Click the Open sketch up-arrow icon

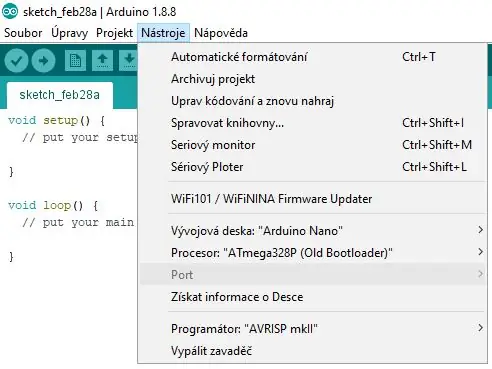pos(102,60)
